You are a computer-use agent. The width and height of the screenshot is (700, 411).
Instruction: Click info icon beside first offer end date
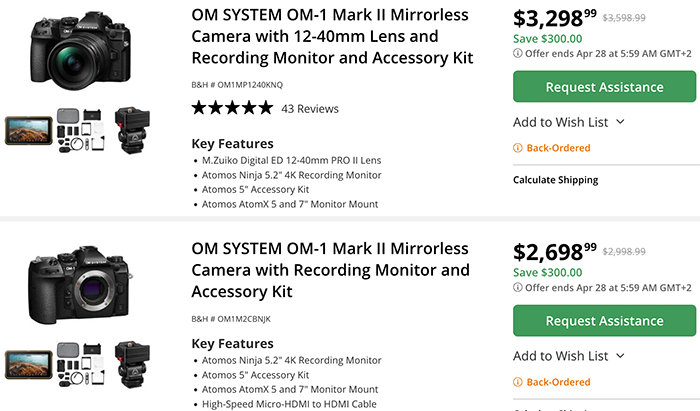(x=518, y=53)
